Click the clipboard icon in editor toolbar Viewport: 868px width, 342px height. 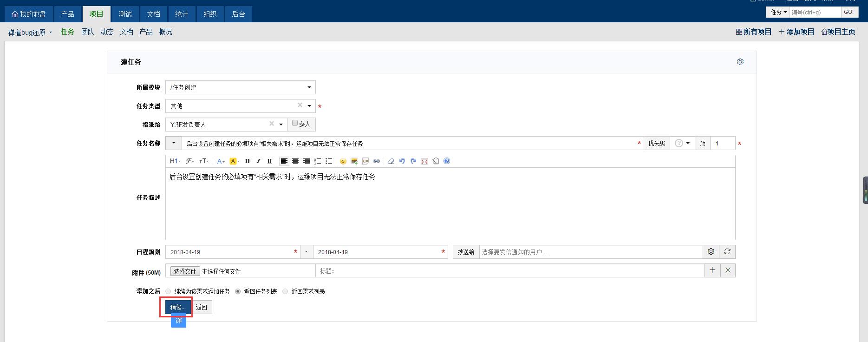pyautogui.click(x=436, y=161)
